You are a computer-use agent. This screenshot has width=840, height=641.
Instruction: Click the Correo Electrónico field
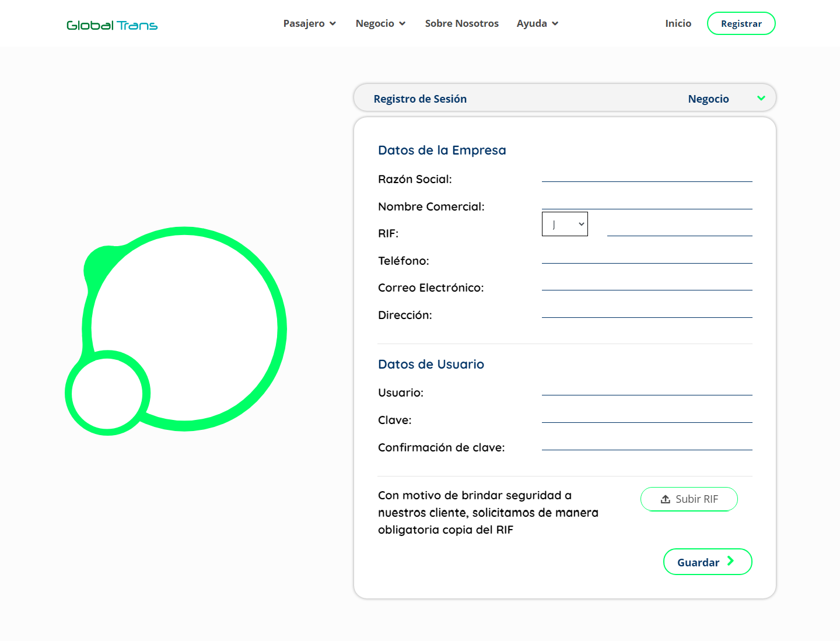pos(646,283)
